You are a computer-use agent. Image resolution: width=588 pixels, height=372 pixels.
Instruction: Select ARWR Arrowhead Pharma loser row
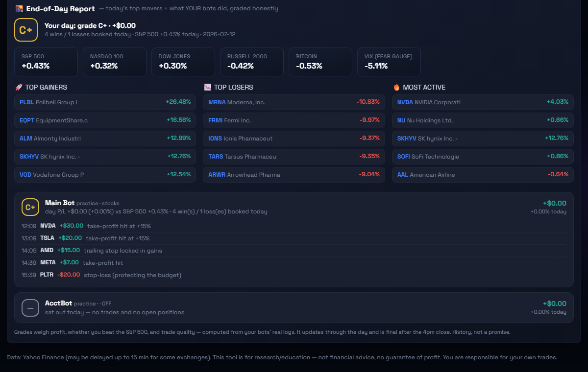[294, 175]
